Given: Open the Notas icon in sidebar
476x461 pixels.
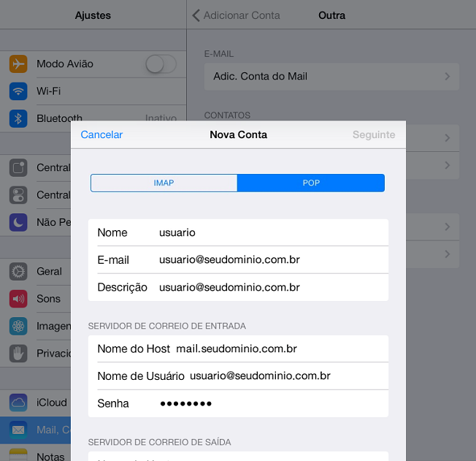Looking at the screenshot, I should [x=18, y=455].
